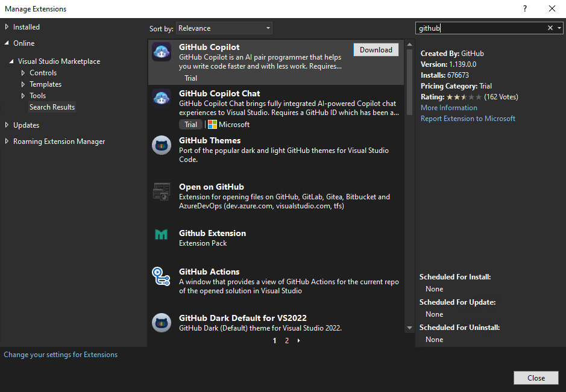
Task: Click the (162 Votes) text
Action: 501,97
